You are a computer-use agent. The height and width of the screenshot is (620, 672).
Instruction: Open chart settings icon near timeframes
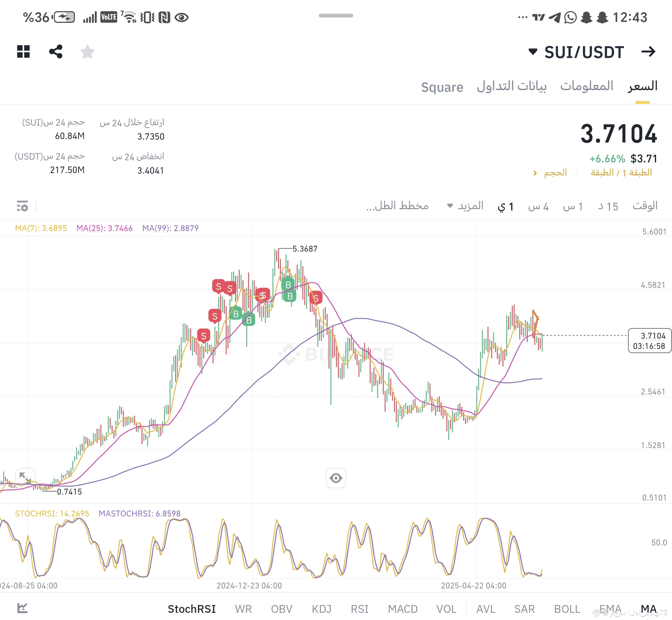22,206
